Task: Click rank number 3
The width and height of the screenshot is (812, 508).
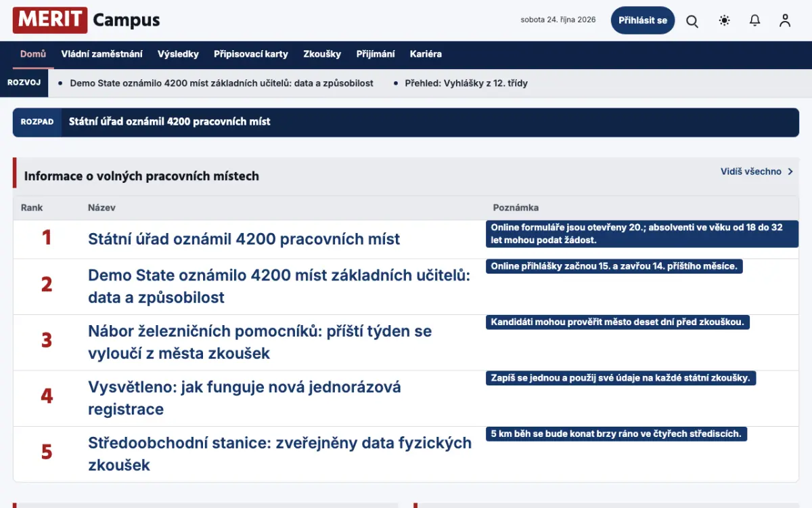Action: coord(47,340)
